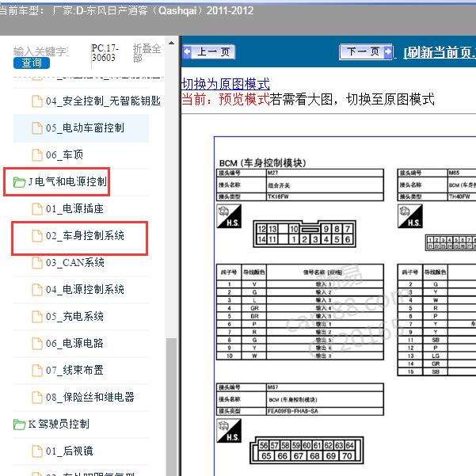Click document icon beside 06_电源电路
This screenshot has width=476, height=476.
tap(37, 344)
